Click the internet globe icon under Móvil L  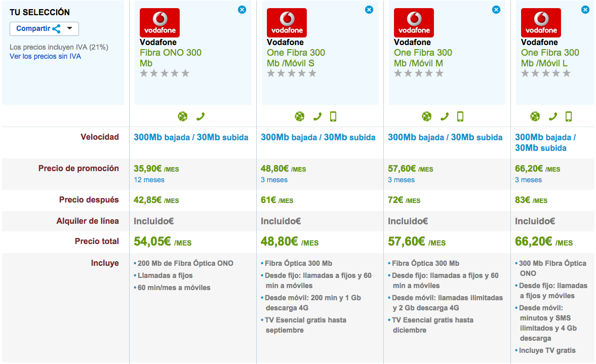tap(535, 116)
